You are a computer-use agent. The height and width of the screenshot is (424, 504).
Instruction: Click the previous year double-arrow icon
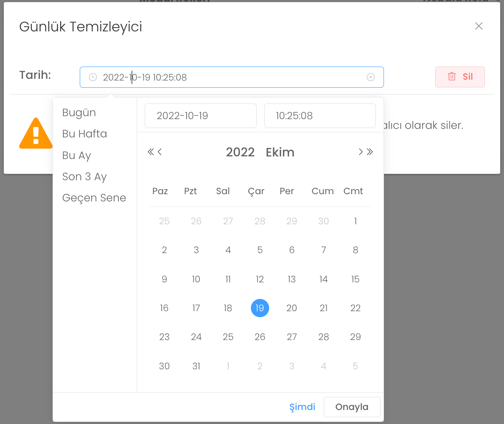150,152
